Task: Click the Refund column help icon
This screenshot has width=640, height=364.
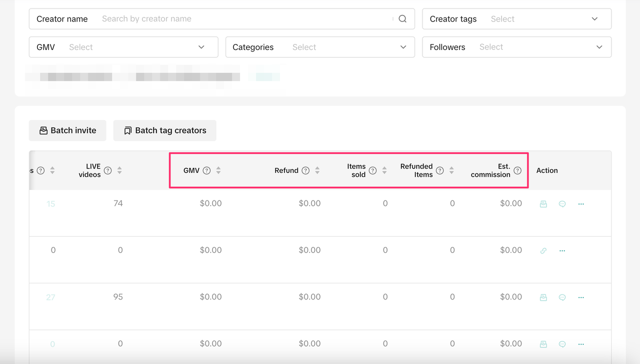Action: (305, 170)
